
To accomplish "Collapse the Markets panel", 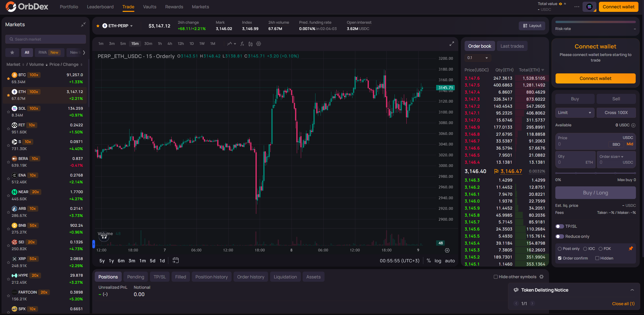I will pos(83,24).
